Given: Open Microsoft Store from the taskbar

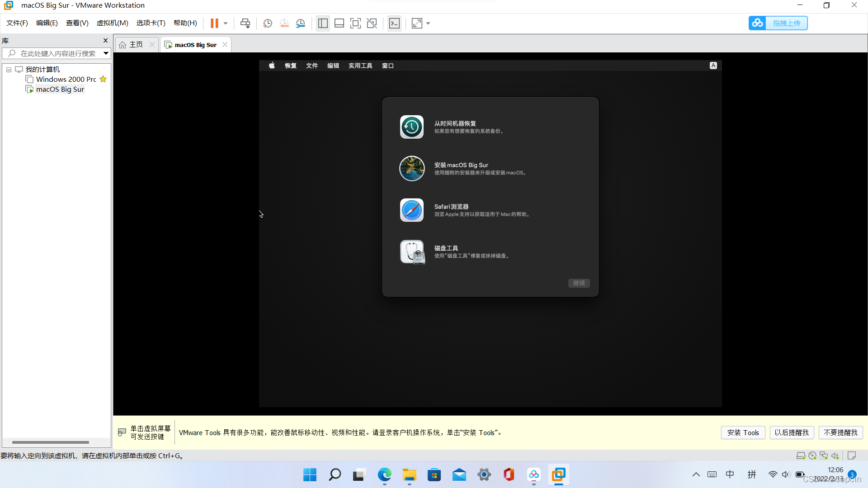Looking at the screenshot, I should [x=434, y=475].
